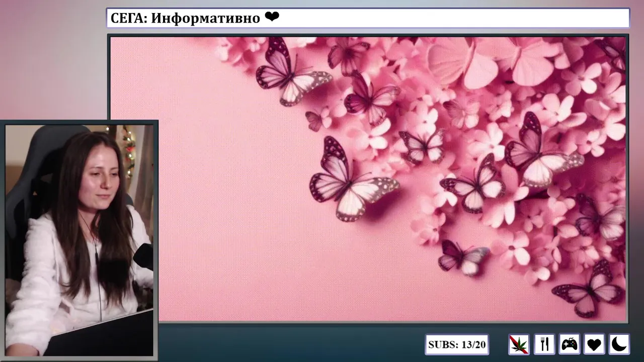Click the fork and knife icon

[544, 344]
